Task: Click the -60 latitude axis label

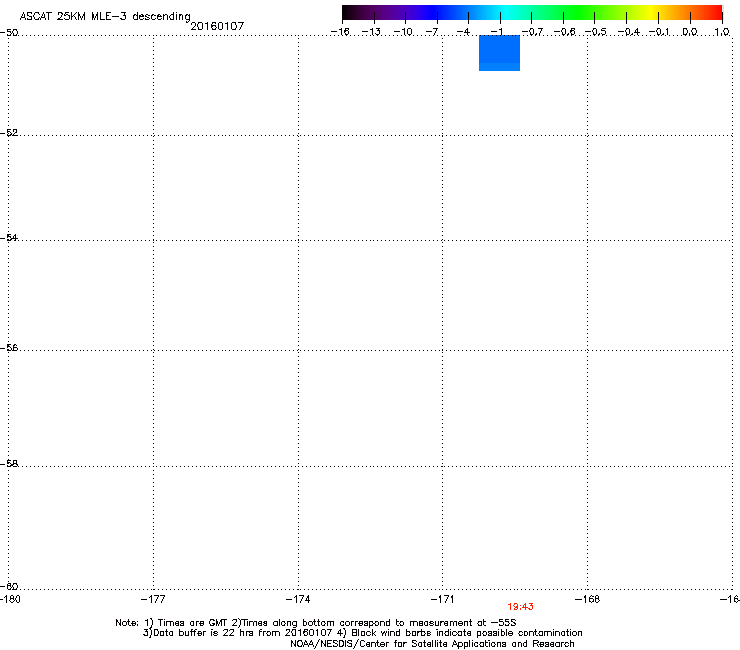Action: point(9,586)
